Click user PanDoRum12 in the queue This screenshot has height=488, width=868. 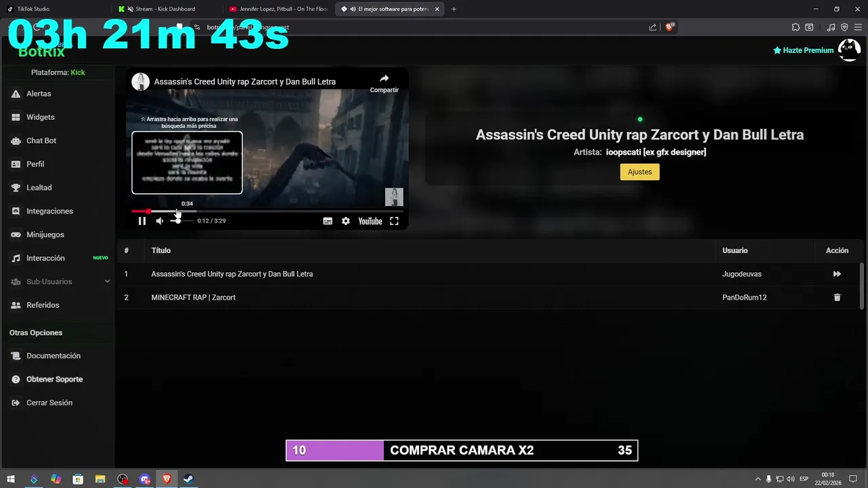coord(745,298)
